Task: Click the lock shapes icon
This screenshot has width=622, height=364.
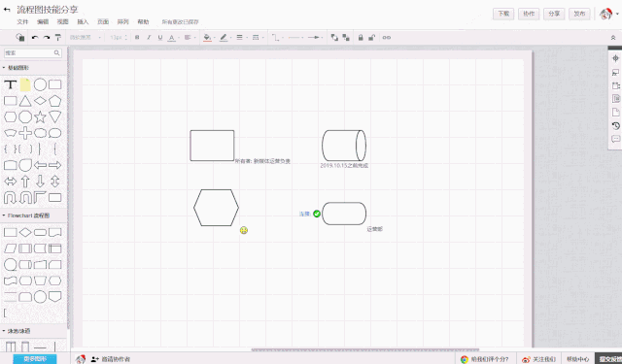Action: pos(361,37)
